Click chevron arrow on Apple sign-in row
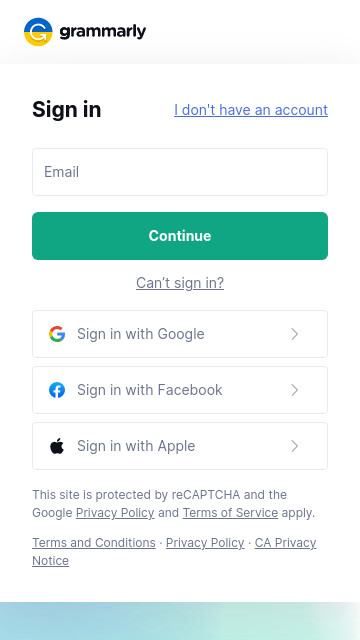 pyautogui.click(x=294, y=446)
